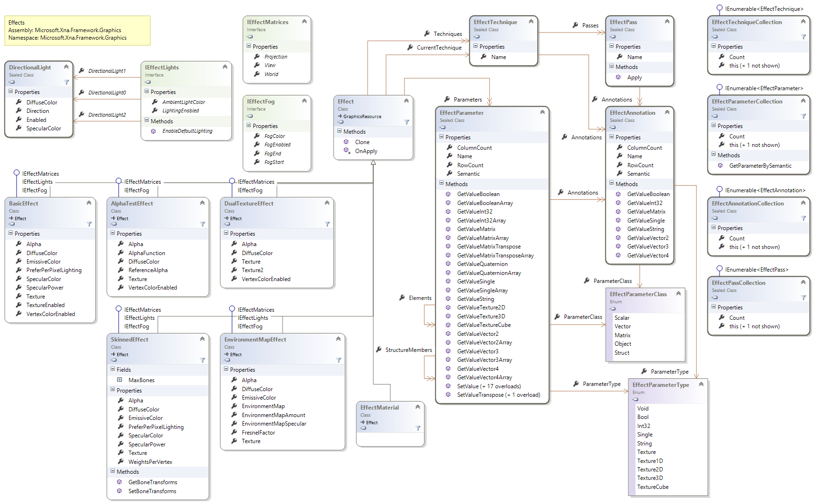The width and height of the screenshot is (814, 504).
Task: Collapse the IEffectLights interface box
Action: [225, 67]
